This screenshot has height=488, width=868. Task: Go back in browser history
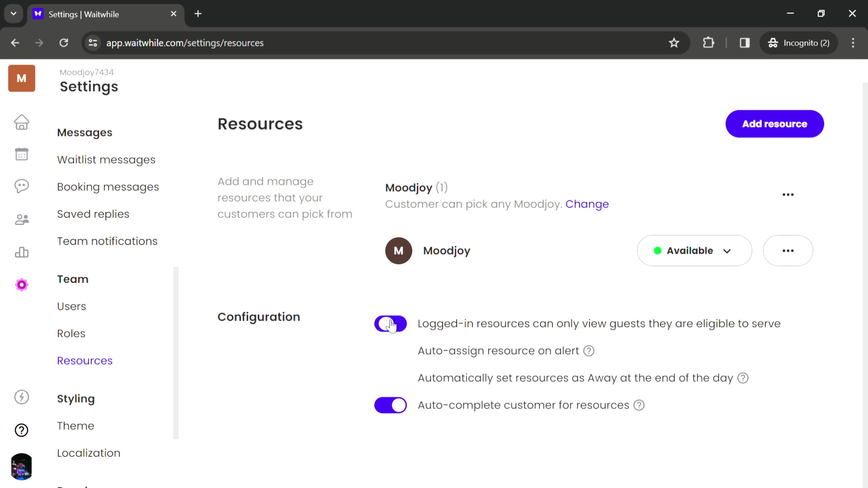tap(15, 43)
